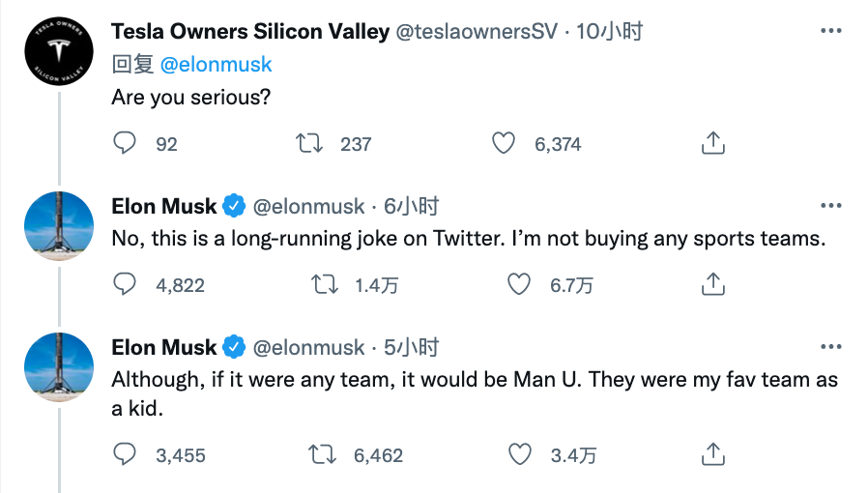Open Tesla Owners Silicon Valley profile name

pos(250,31)
